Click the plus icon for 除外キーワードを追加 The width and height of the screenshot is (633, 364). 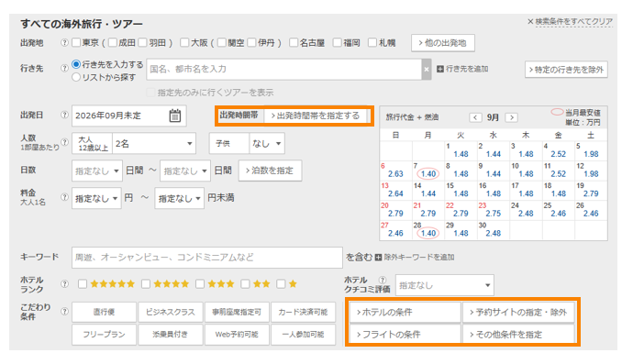coord(378,257)
